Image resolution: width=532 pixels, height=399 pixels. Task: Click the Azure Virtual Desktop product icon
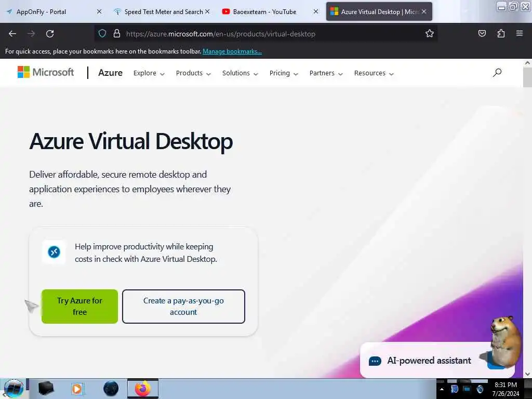[x=54, y=252]
